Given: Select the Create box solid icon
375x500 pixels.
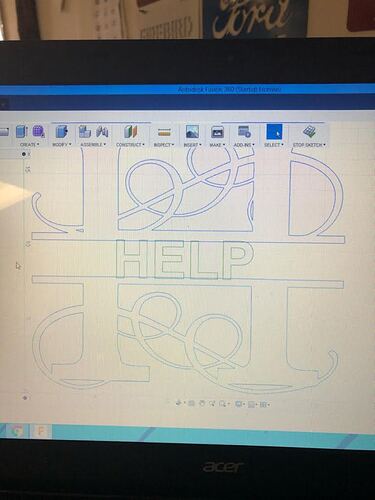Looking at the screenshot, I should click(22, 131).
